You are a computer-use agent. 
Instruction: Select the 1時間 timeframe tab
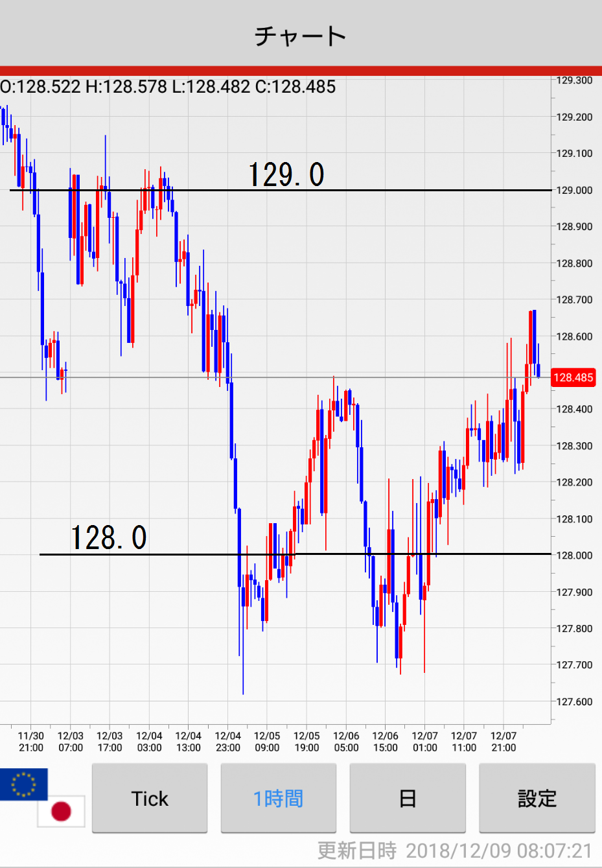point(278,798)
